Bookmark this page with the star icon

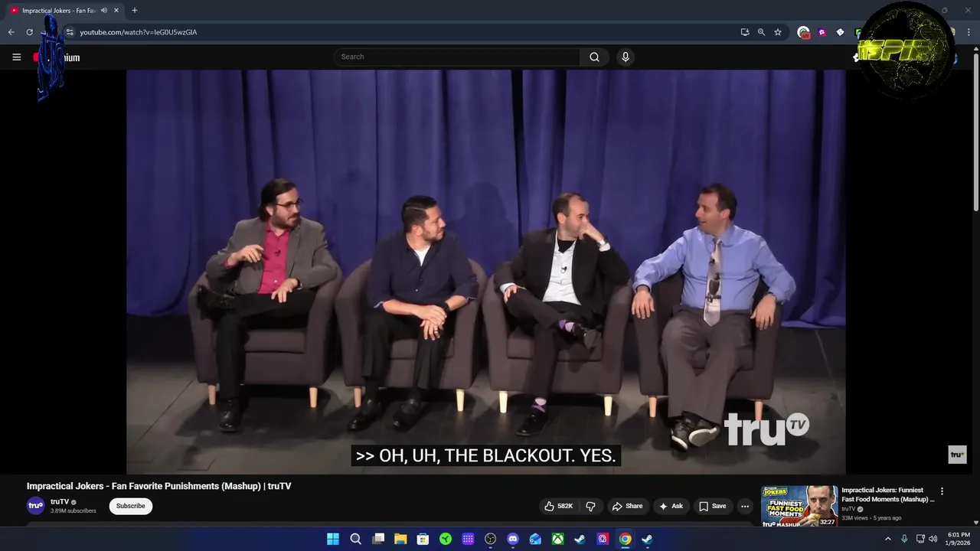[778, 32]
